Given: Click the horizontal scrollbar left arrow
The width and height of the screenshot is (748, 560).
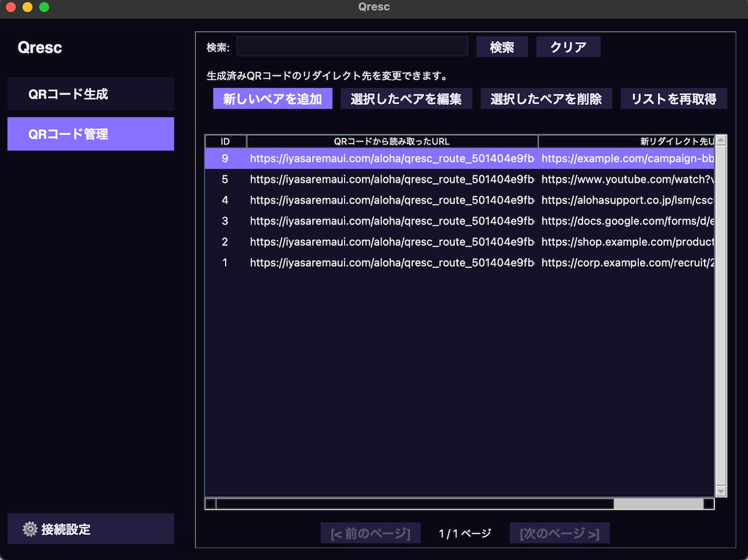Looking at the screenshot, I should click(210, 504).
